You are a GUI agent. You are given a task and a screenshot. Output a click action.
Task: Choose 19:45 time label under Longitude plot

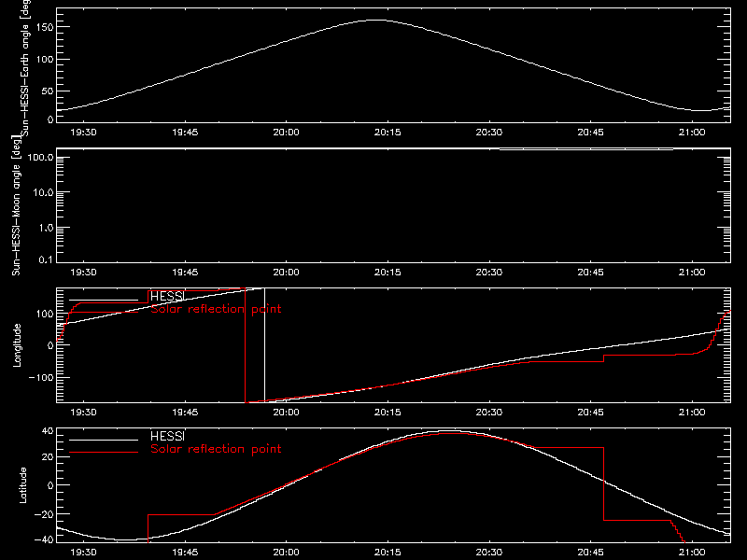(185, 412)
